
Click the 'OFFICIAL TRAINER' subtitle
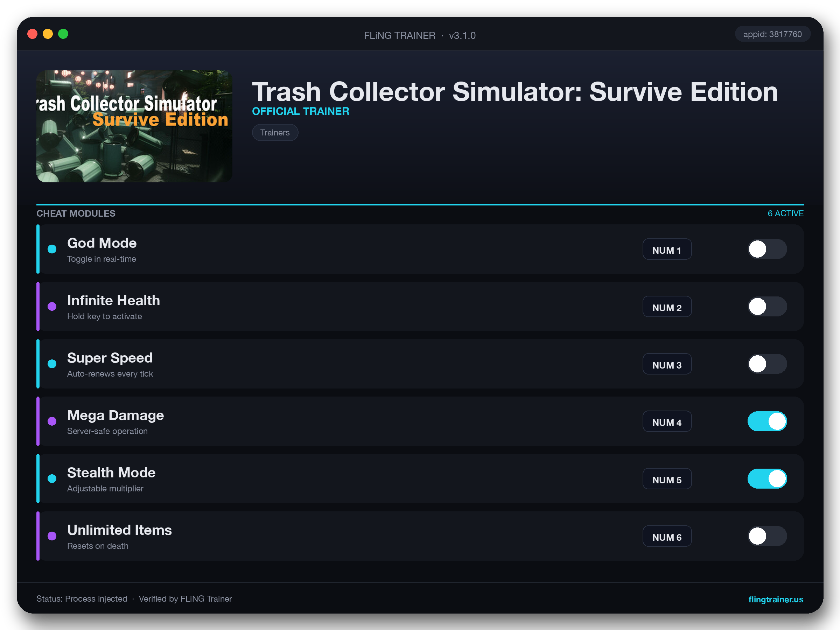coord(301,111)
